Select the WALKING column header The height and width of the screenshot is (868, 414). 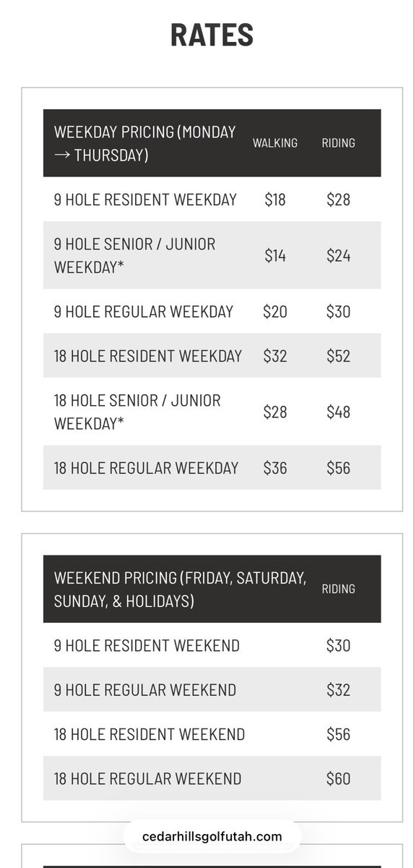click(275, 143)
